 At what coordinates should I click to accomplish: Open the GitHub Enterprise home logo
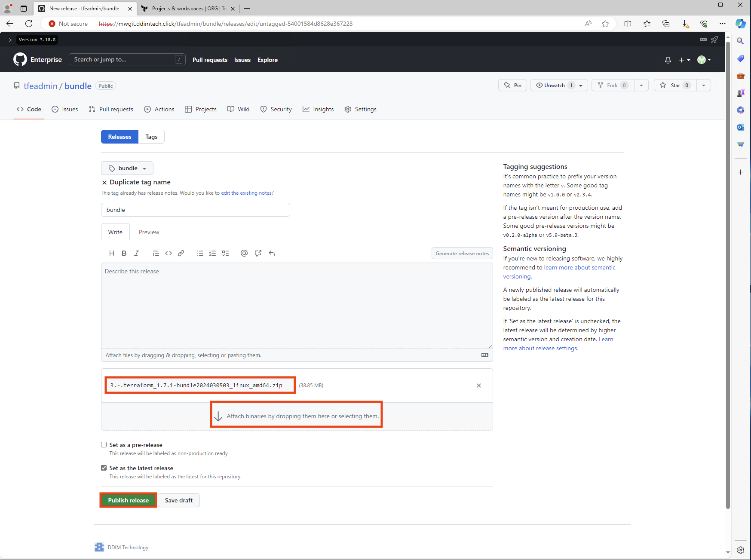[x=20, y=59]
